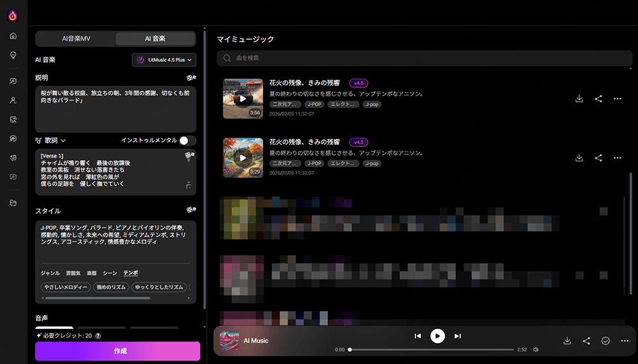Image resolution: width=638 pixels, height=364 pixels.
Task: Click the left panel vertical scrollbar
Action: [x=204, y=171]
